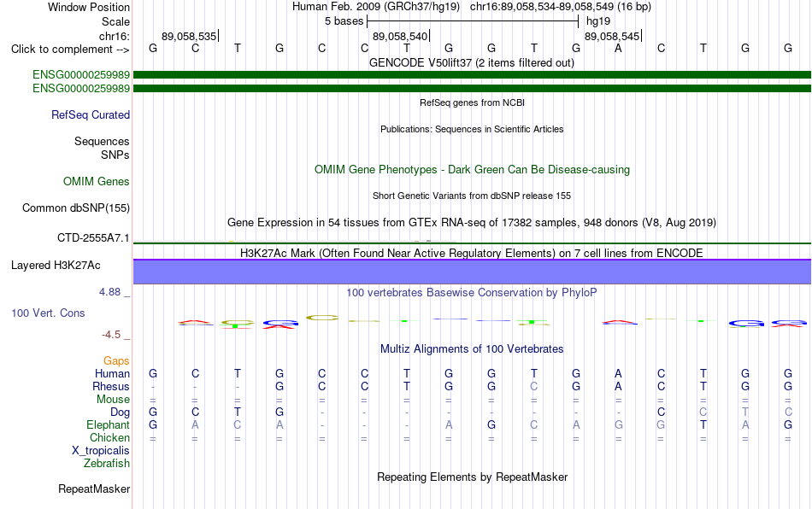The image size is (812, 509).
Task: Click the Common dbSNP(155) track label
Action: pos(76,208)
